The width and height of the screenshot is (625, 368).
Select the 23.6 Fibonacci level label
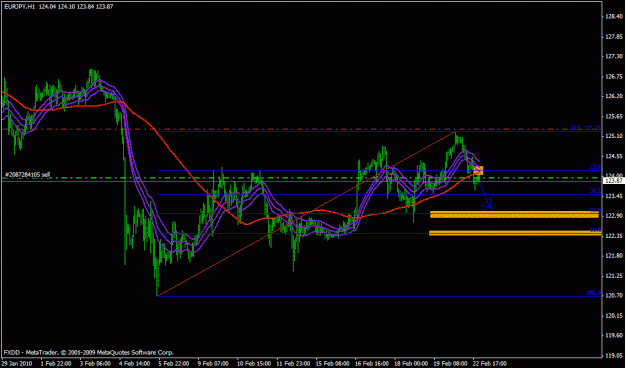595,167
